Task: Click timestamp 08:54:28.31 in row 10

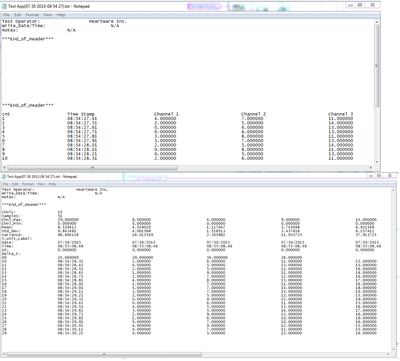Action: pos(82,158)
